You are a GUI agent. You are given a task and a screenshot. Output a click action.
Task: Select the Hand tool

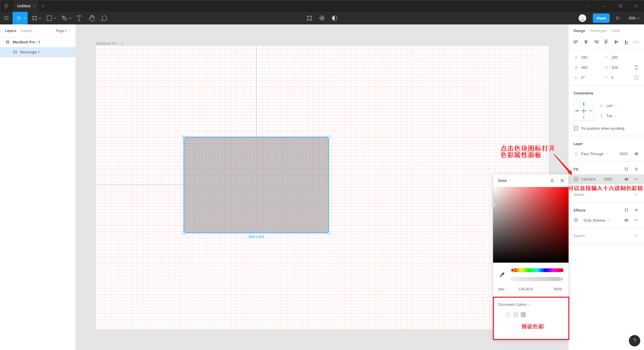click(x=92, y=18)
